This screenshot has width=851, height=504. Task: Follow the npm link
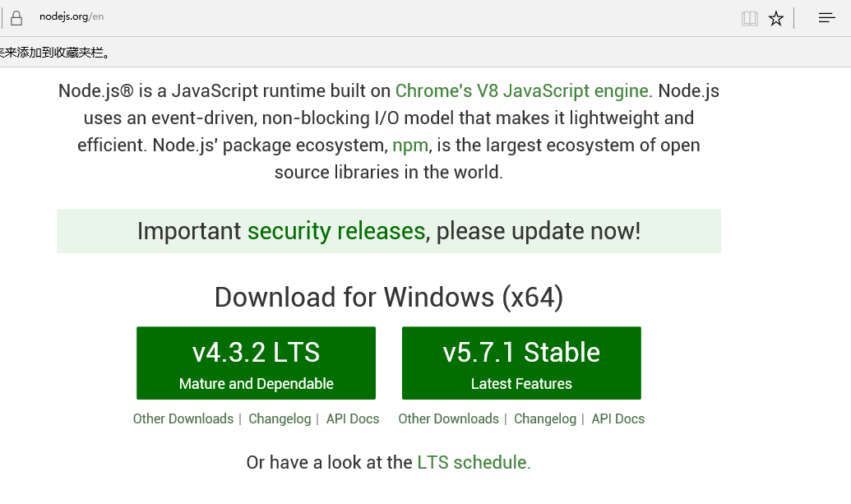[x=410, y=146]
